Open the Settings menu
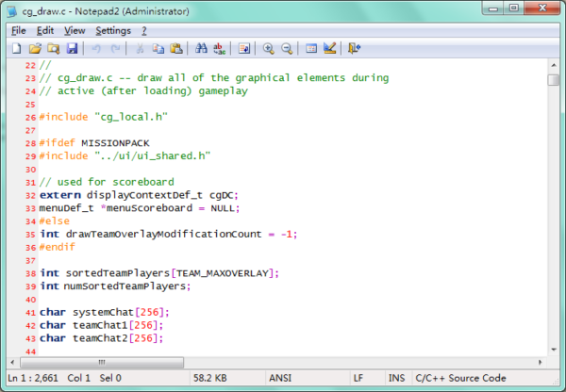 [x=113, y=31]
